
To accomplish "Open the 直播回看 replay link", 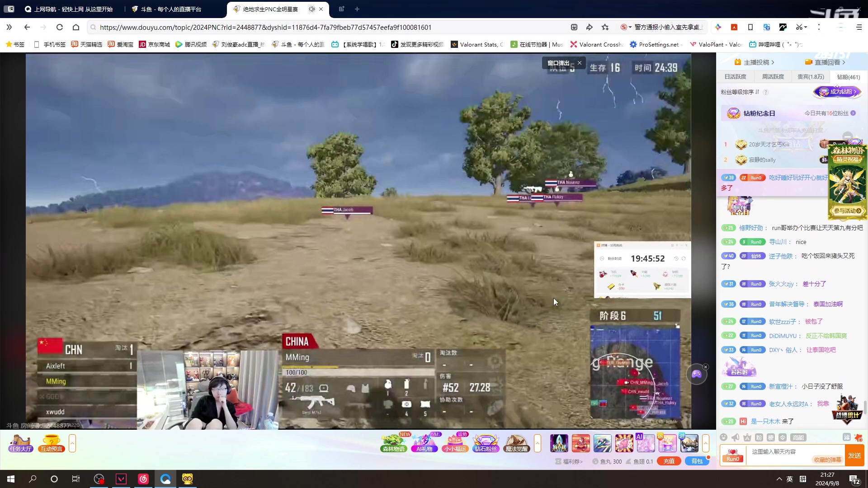I will click(825, 62).
